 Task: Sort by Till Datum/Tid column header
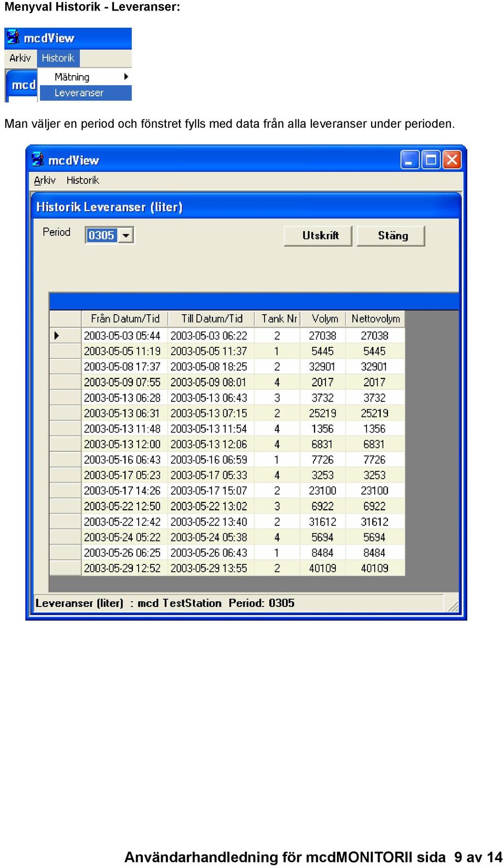tap(212, 318)
